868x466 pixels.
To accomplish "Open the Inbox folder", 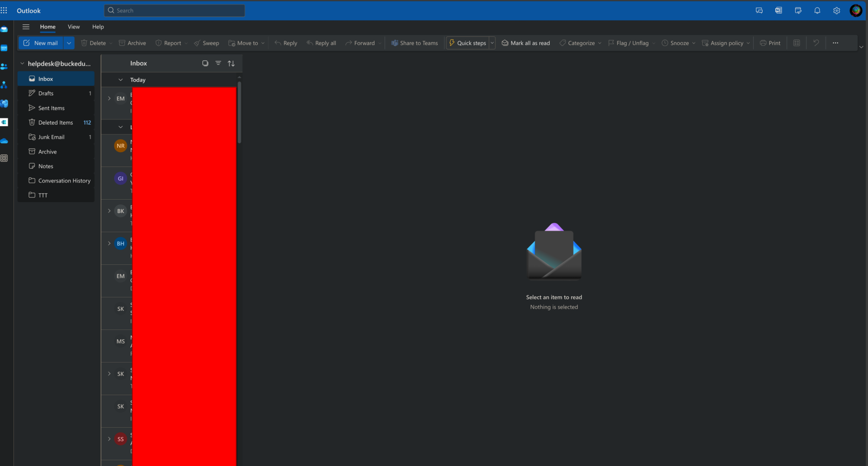I will 56,79.
